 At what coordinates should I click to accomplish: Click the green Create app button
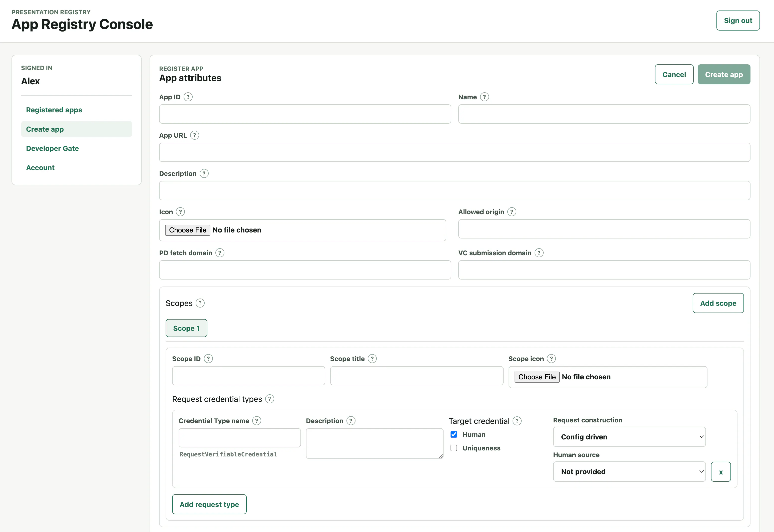pyautogui.click(x=724, y=74)
